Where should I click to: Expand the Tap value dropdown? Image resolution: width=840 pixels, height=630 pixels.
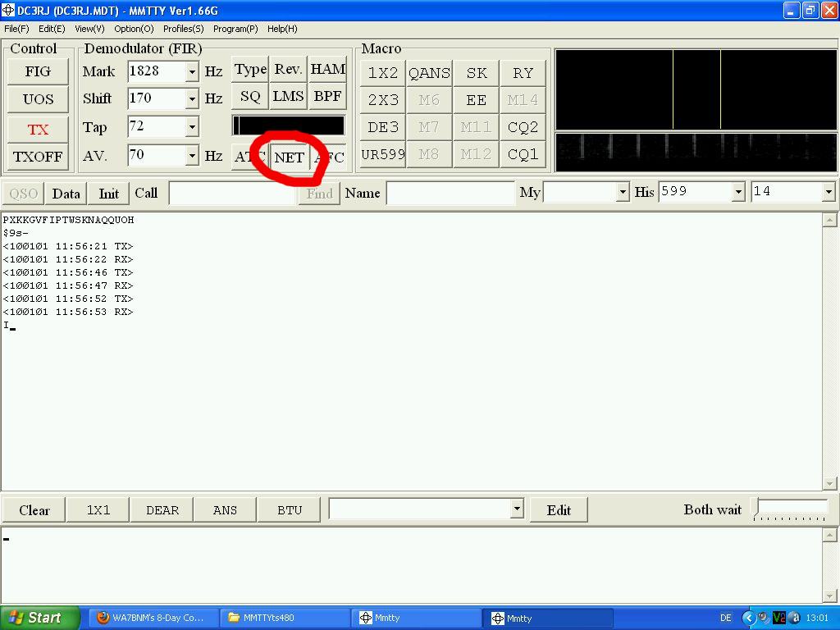pos(192,127)
